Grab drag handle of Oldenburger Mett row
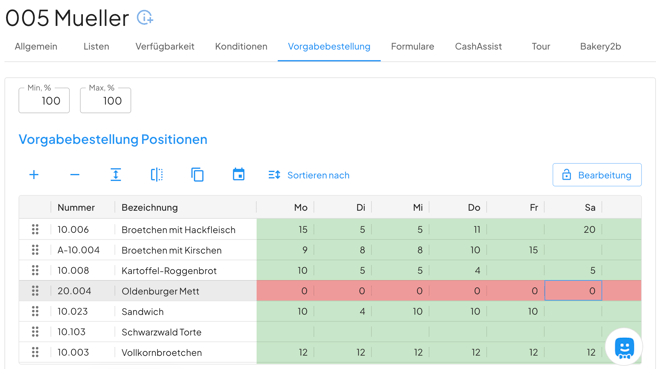 tap(35, 291)
